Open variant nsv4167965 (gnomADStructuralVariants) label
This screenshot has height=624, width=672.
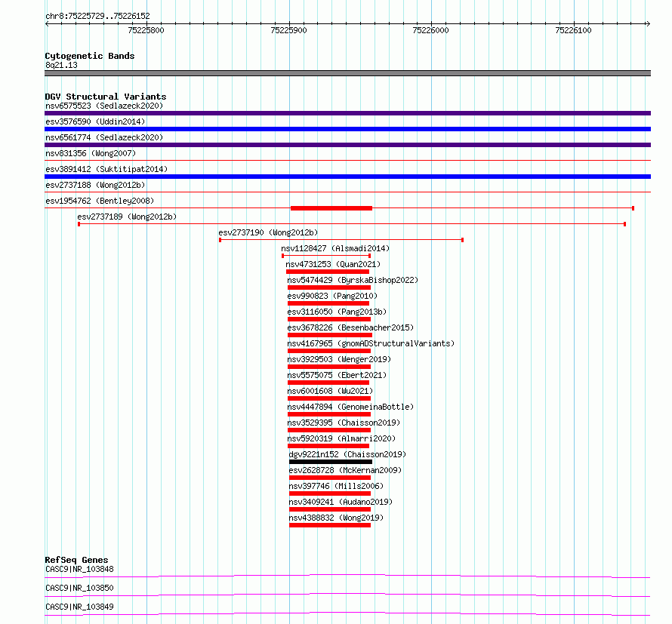(371, 343)
